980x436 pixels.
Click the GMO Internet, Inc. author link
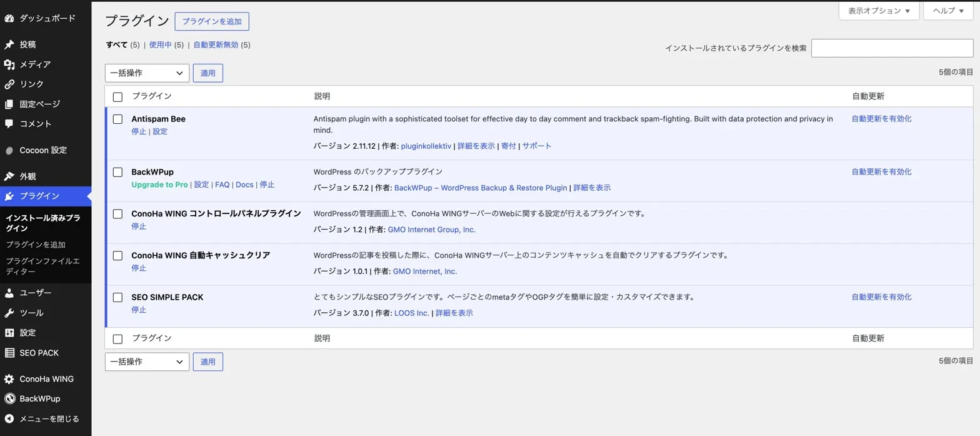(x=425, y=271)
